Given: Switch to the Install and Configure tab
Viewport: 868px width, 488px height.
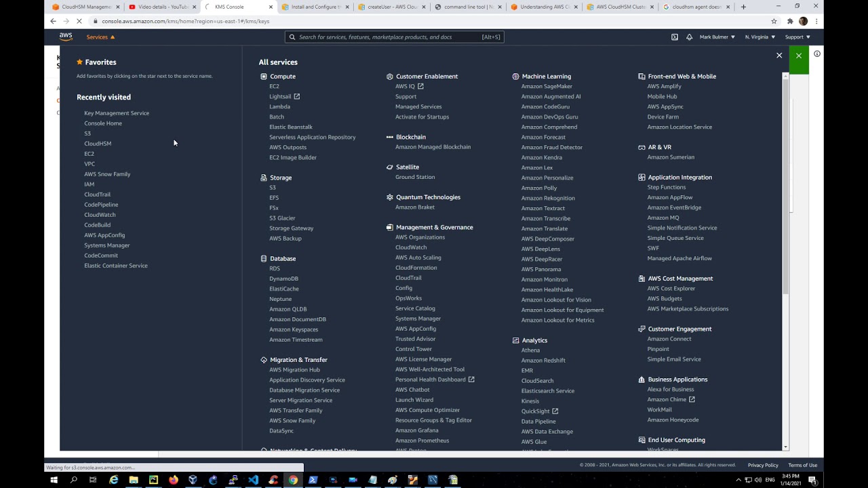Looking at the screenshot, I should coord(315,7).
